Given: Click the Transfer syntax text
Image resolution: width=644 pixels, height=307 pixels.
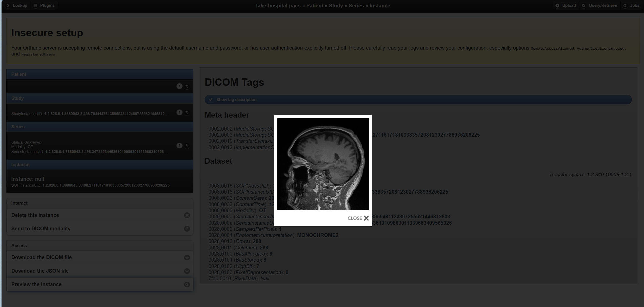Looking at the screenshot, I should click(590, 175).
